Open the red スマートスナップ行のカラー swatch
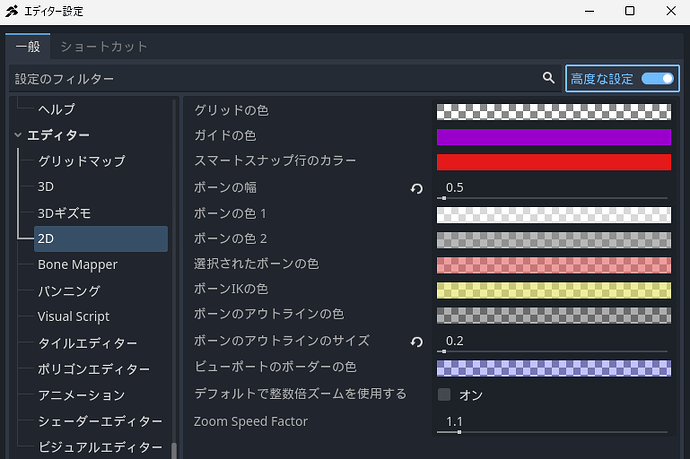This screenshot has width=690, height=459. [x=554, y=162]
